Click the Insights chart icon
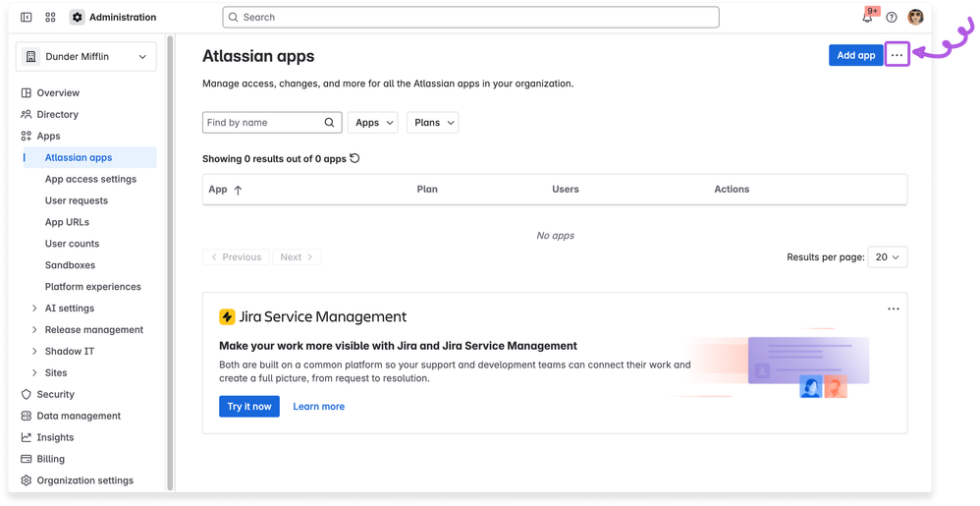The image size is (980, 506). click(x=26, y=437)
